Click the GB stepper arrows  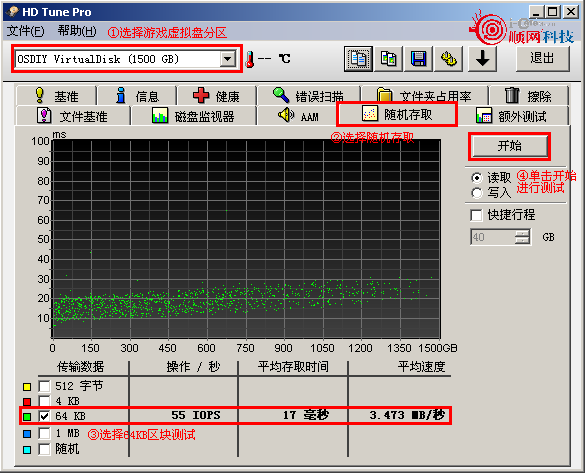[x=522, y=237]
